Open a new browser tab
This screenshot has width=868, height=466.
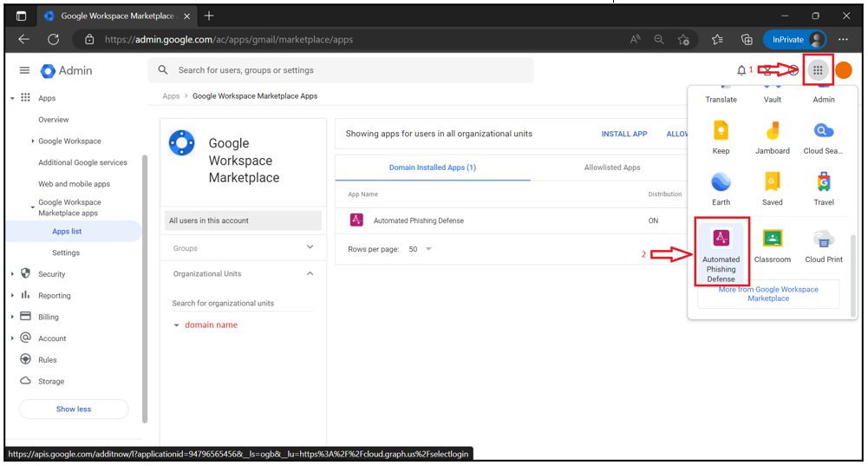tap(209, 16)
